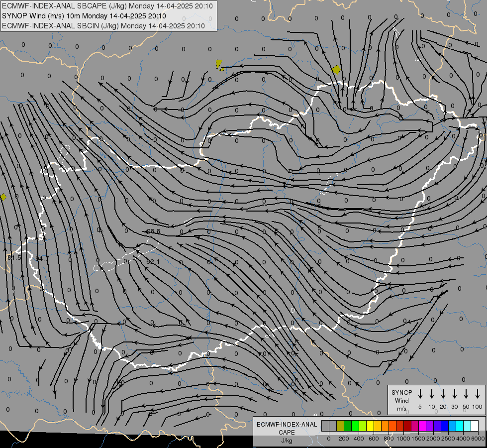Pick the amber 600 CAPE swatch
The height and width of the screenshot is (448, 487).
pyautogui.click(x=378, y=426)
